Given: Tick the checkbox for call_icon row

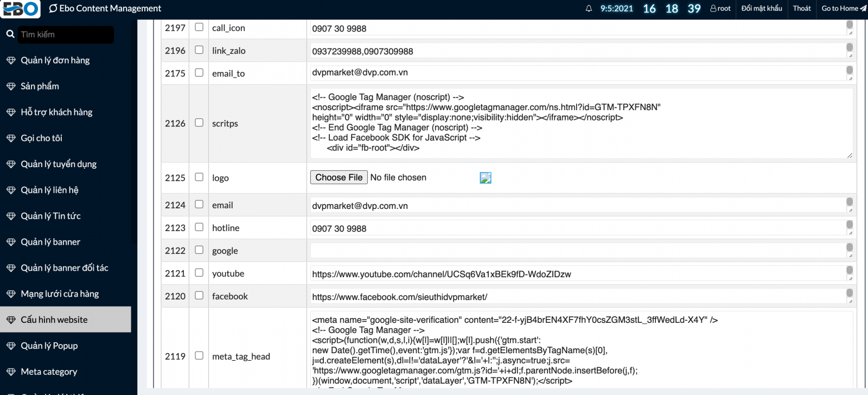Looking at the screenshot, I should [199, 27].
